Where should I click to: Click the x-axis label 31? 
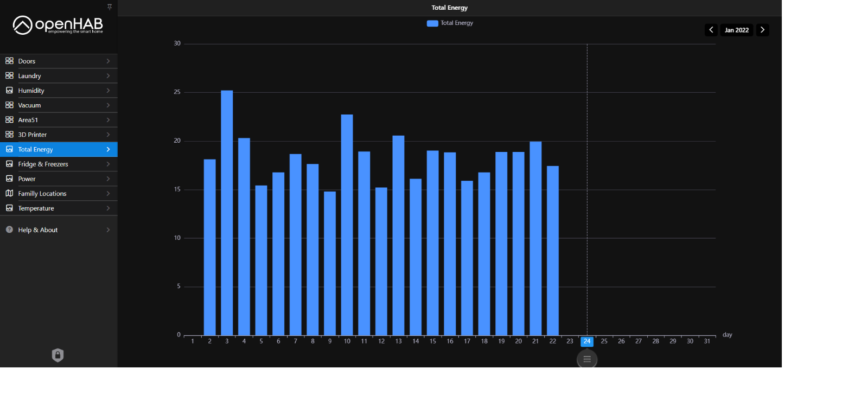(x=707, y=341)
